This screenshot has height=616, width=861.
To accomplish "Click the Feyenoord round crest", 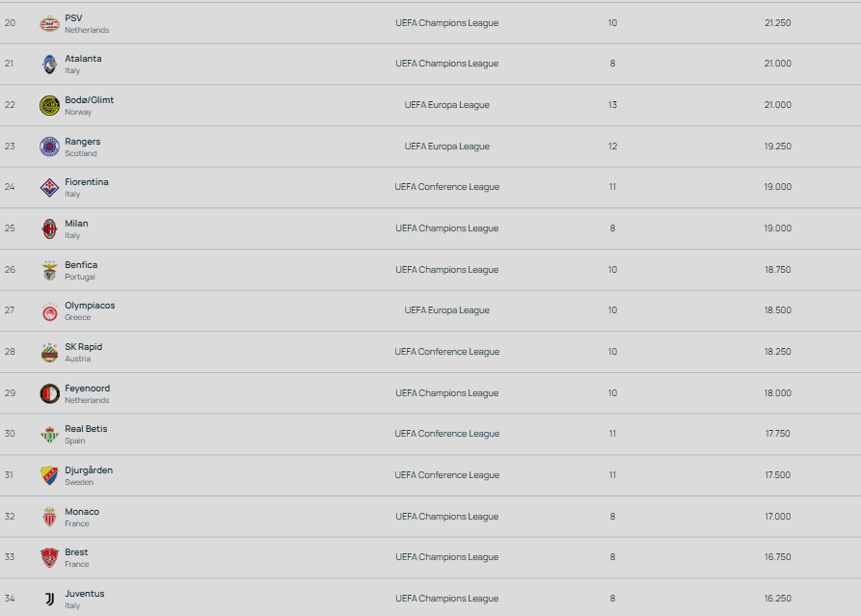I will click(x=49, y=393).
